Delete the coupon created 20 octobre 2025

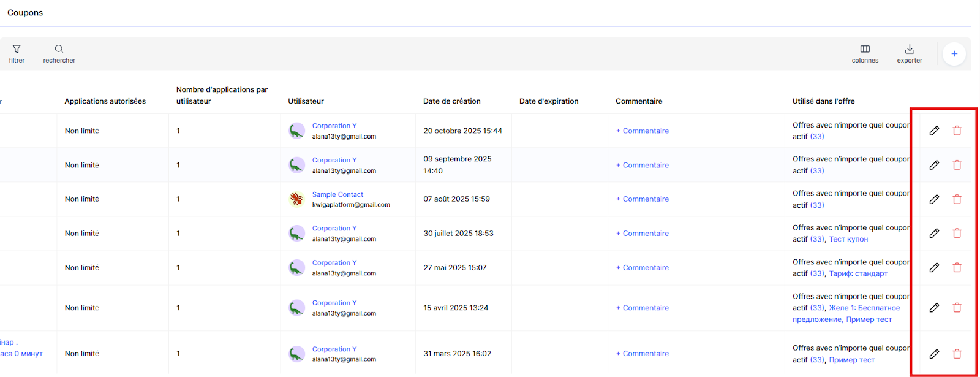point(957,131)
